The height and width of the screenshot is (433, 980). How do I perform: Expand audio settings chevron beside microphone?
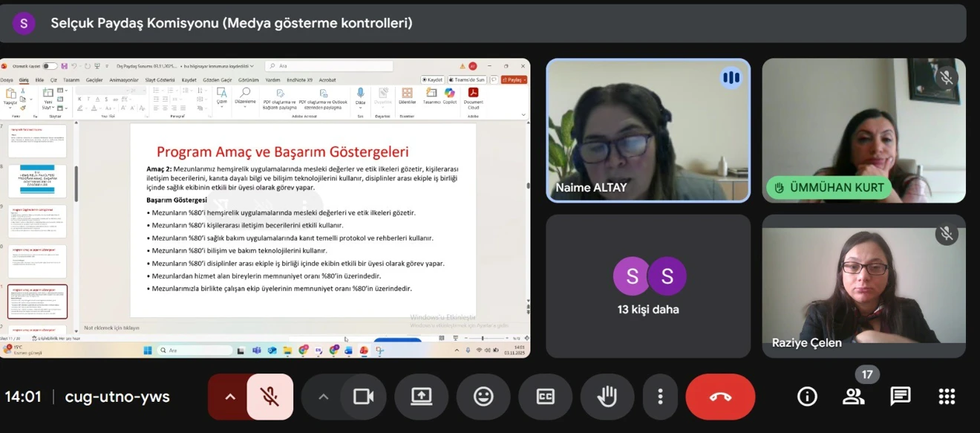coord(230,397)
